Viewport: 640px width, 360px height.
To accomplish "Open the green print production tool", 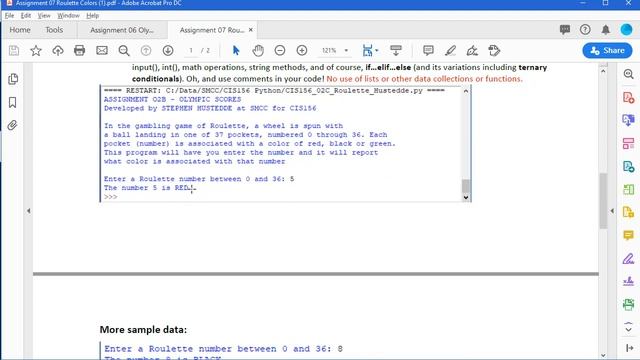I will (629, 304).
